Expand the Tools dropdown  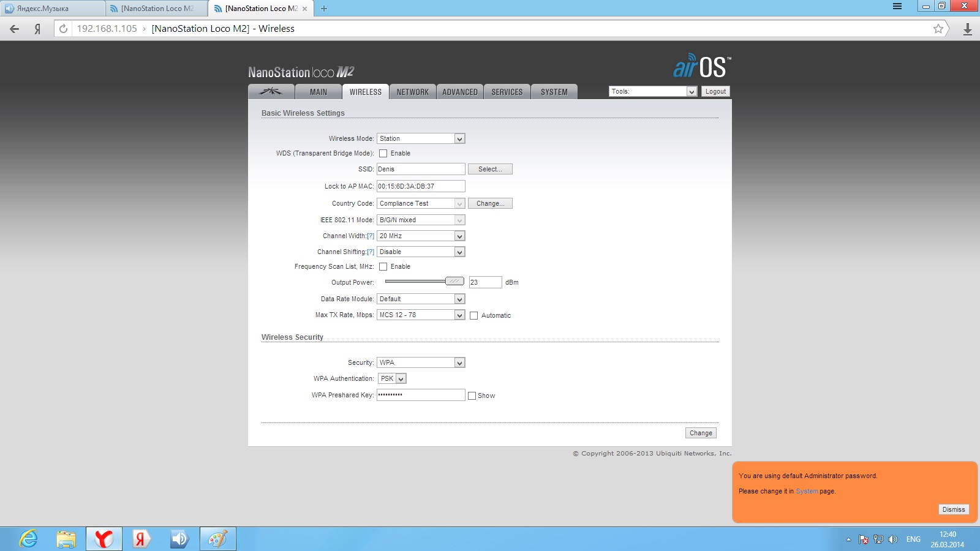(653, 92)
